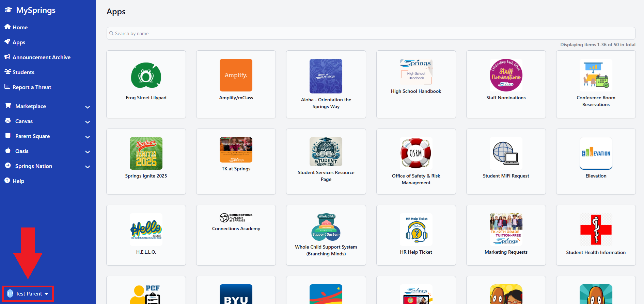Image resolution: width=644 pixels, height=304 pixels.
Task: Open the Springs Ignite 2025 icon
Action: click(146, 153)
